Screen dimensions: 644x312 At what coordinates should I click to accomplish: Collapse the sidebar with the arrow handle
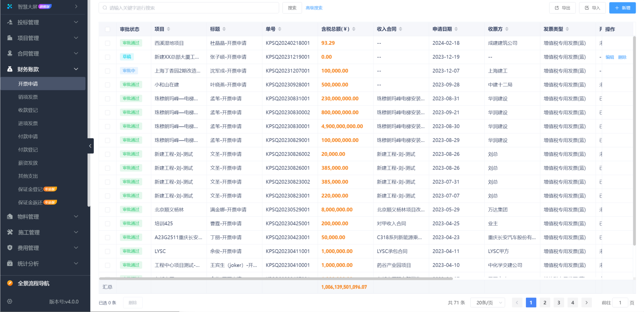click(90, 146)
